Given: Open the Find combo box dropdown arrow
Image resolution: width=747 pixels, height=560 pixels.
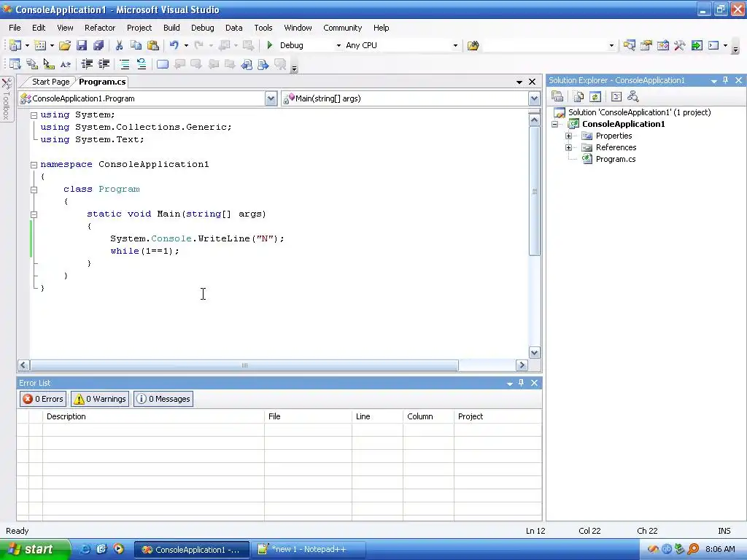Looking at the screenshot, I should coord(612,46).
